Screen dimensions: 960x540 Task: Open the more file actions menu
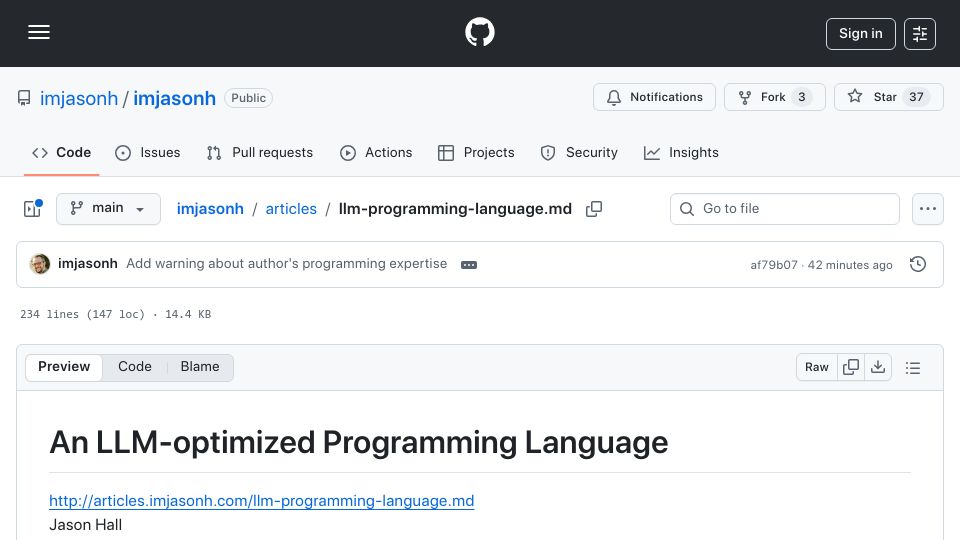pos(928,209)
